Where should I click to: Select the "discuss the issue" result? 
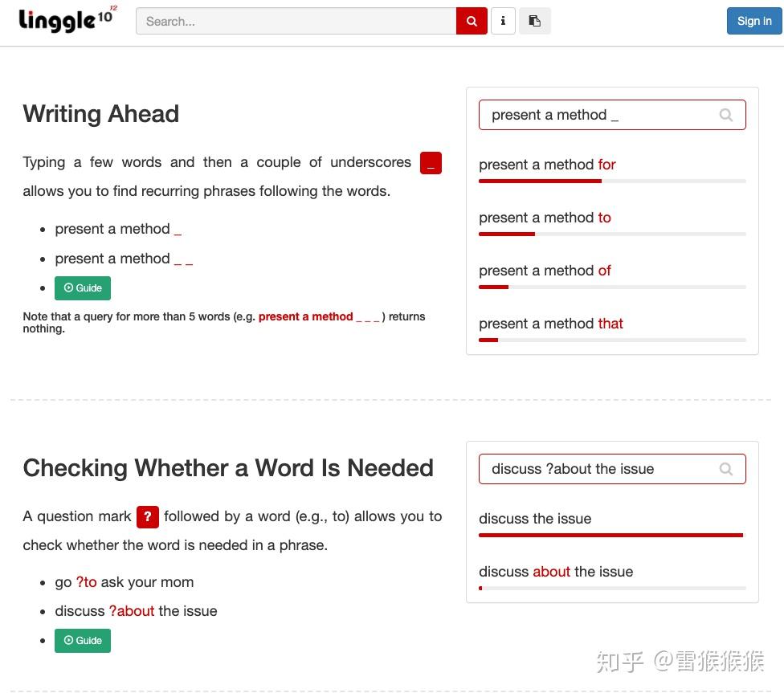click(535, 519)
